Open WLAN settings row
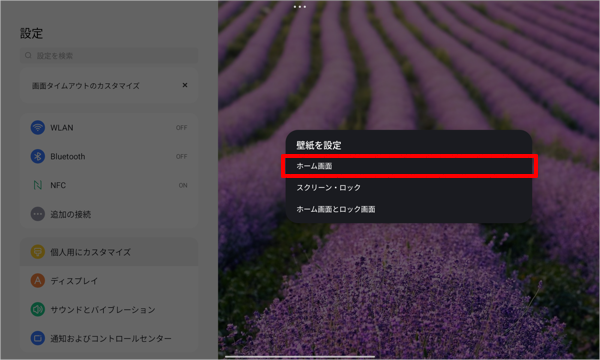This screenshot has width=600, height=360. click(x=109, y=127)
